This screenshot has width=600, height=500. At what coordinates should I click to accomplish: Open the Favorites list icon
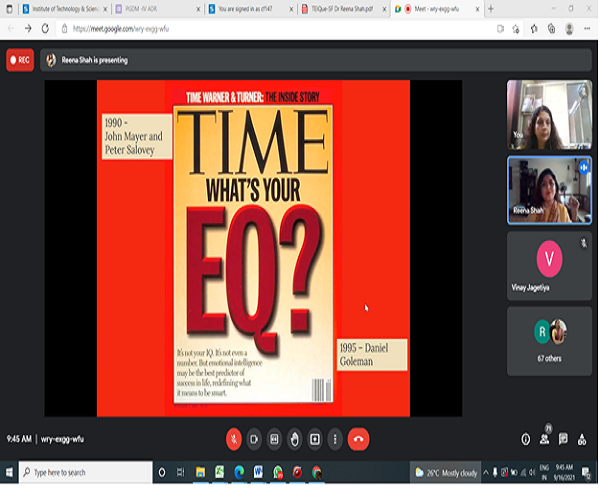pyautogui.click(x=534, y=29)
